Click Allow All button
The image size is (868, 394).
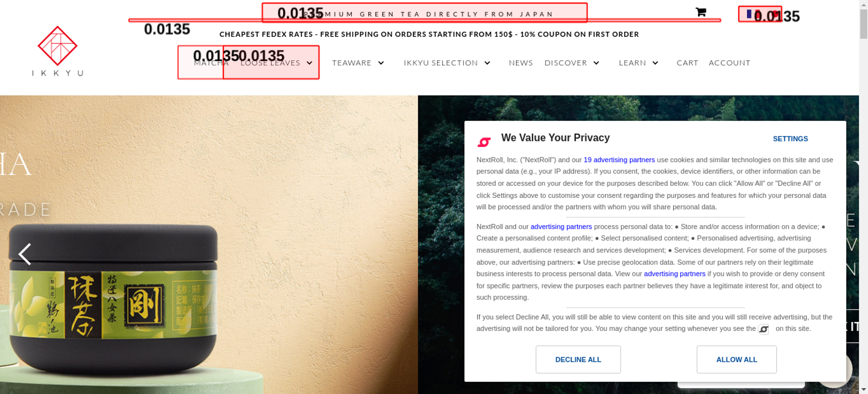tap(736, 359)
